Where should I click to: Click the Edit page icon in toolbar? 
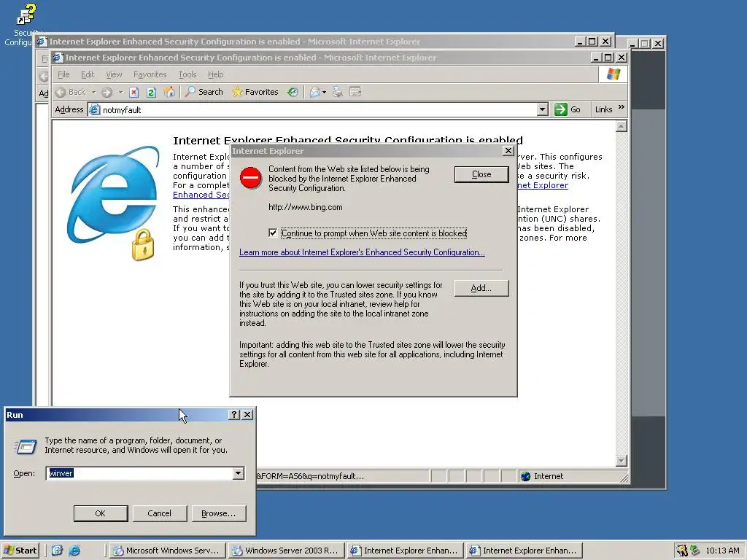355,92
